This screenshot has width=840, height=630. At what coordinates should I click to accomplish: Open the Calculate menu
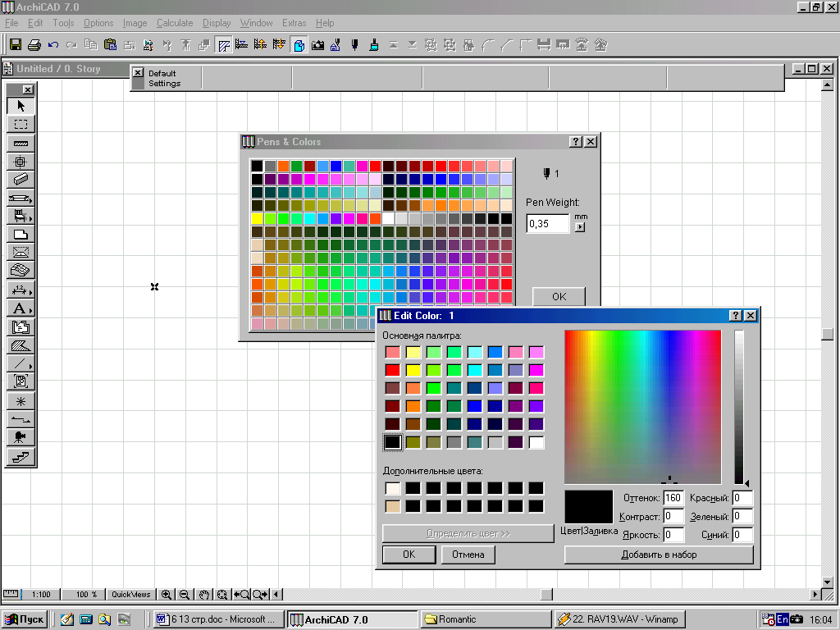tap(175, 23)
